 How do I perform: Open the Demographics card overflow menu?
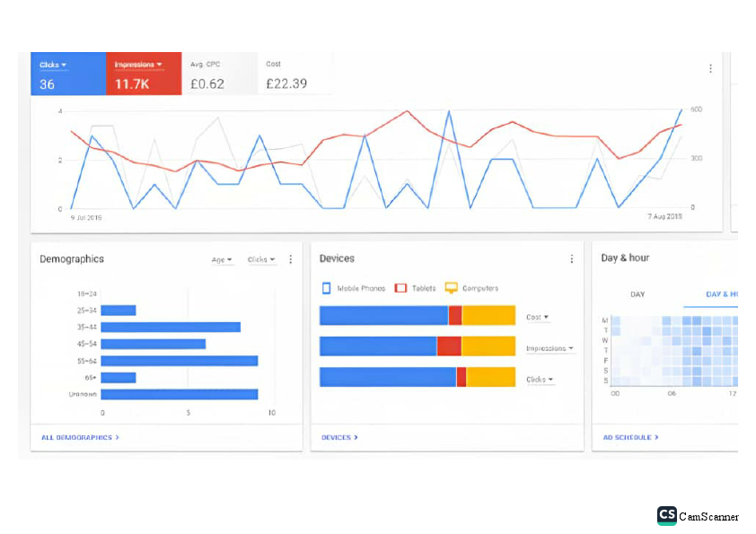pyautogui.click(x=291, y=258)
